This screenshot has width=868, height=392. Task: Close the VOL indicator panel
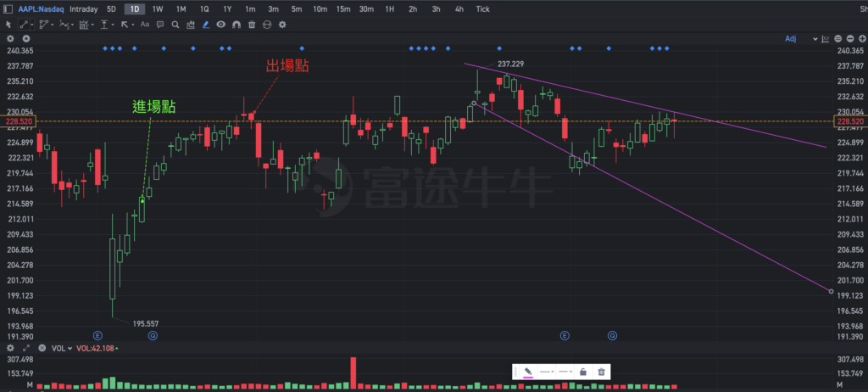pos(42,348)
